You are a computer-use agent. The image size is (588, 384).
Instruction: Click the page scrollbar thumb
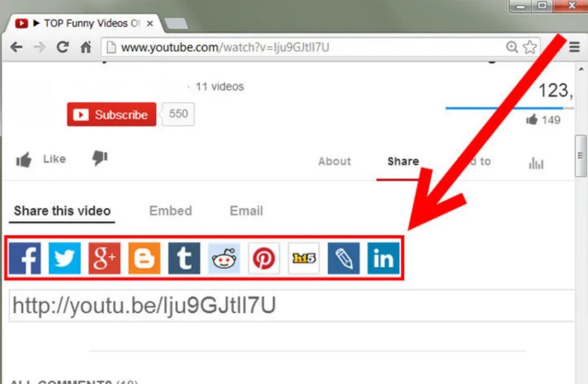(581, 156)
